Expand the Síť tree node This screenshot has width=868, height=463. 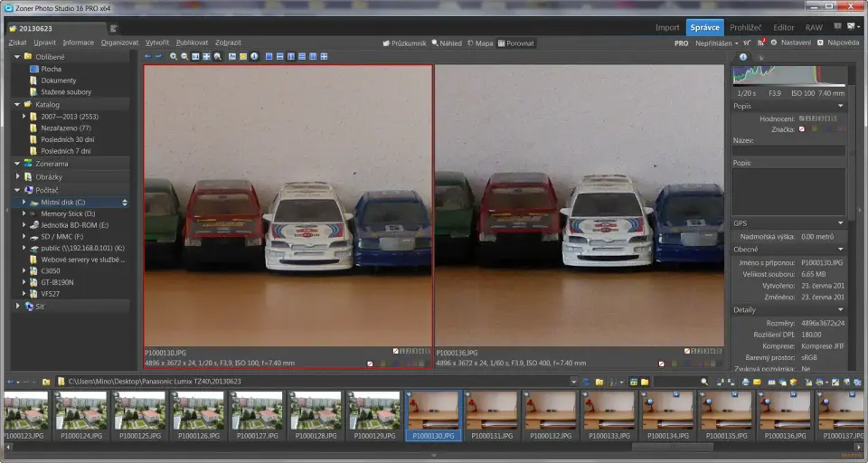17,307
